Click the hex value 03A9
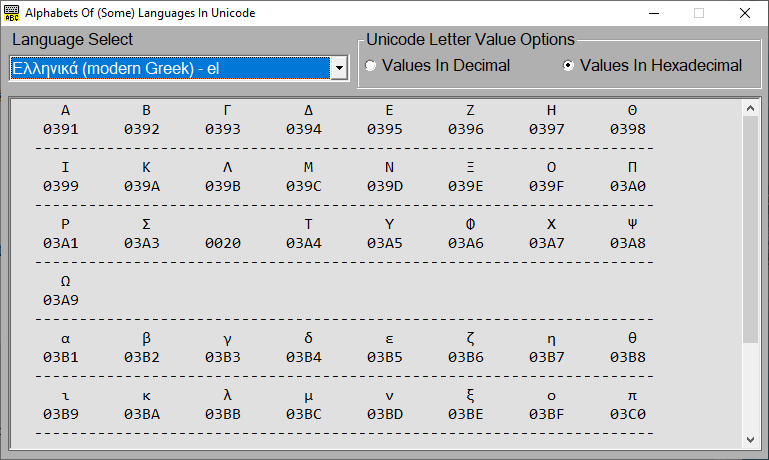This screenshot has width=769, height=460. (x=61, y=300)
